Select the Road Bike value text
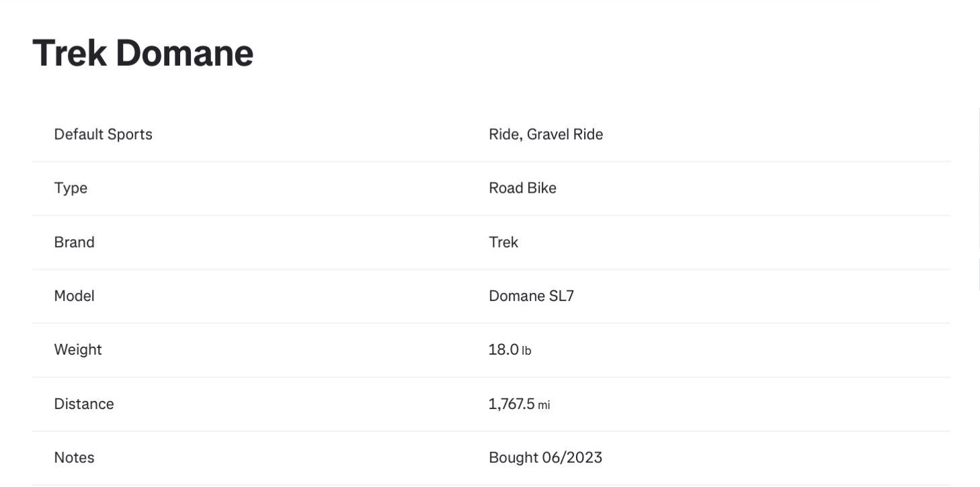 (x=522, y=188)
